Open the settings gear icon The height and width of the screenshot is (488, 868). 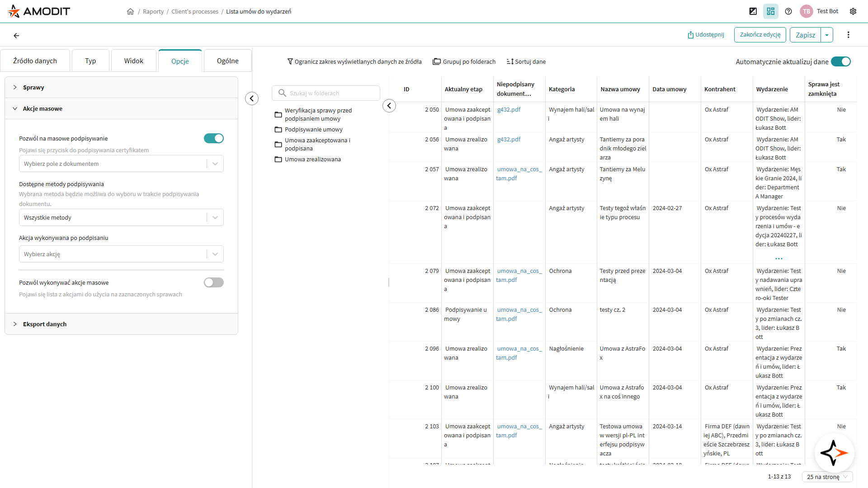coord(853,11)
